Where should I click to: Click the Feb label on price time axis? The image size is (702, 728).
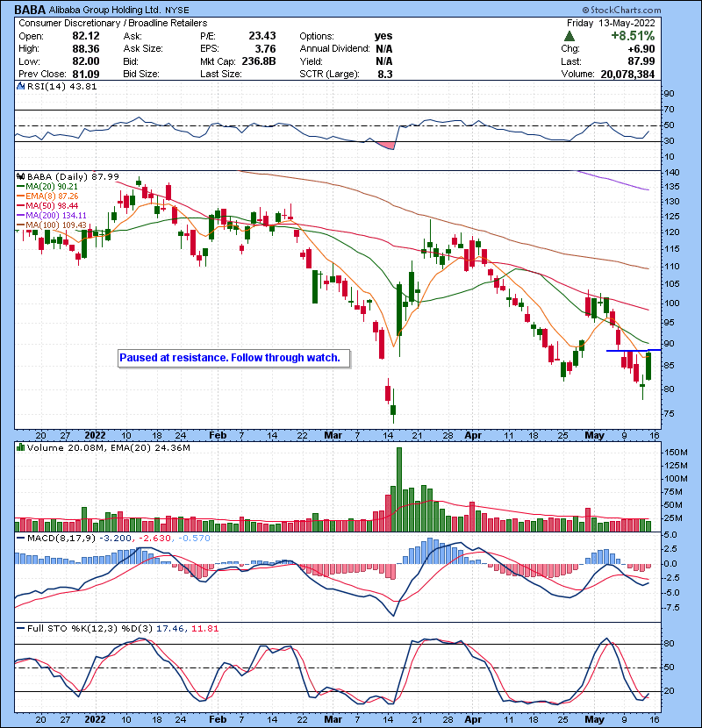[218, 436]
